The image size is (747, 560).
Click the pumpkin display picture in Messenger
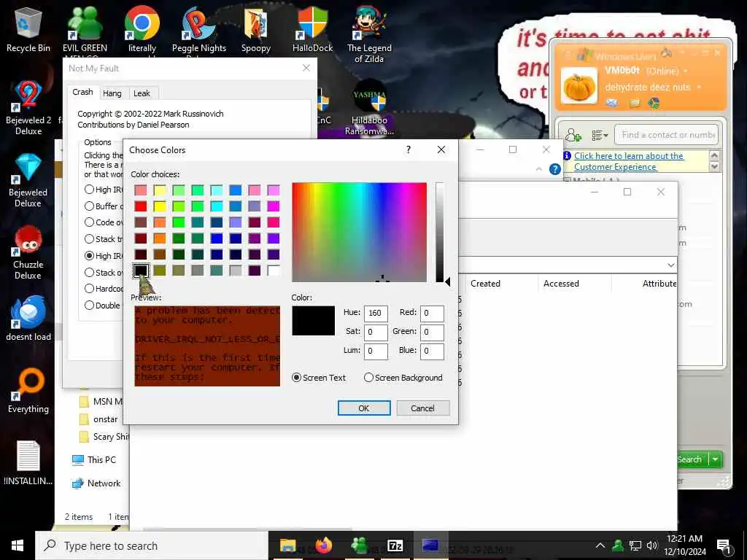578,86
